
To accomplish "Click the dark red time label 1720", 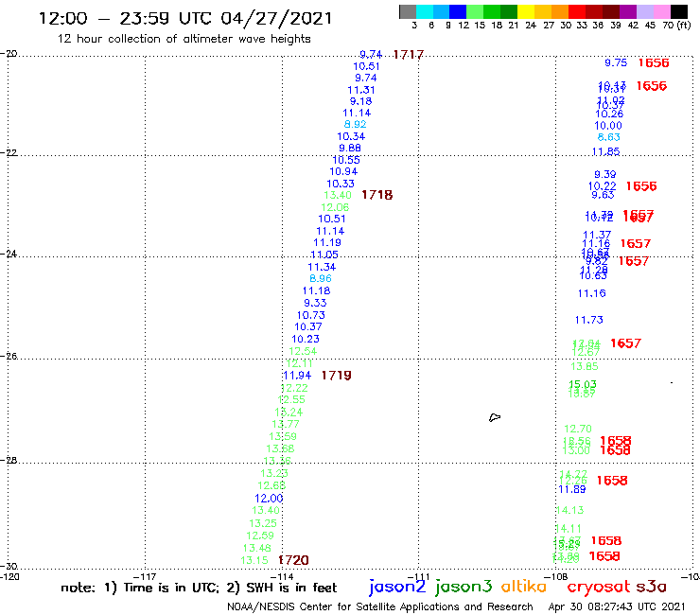I will point(294,560).
